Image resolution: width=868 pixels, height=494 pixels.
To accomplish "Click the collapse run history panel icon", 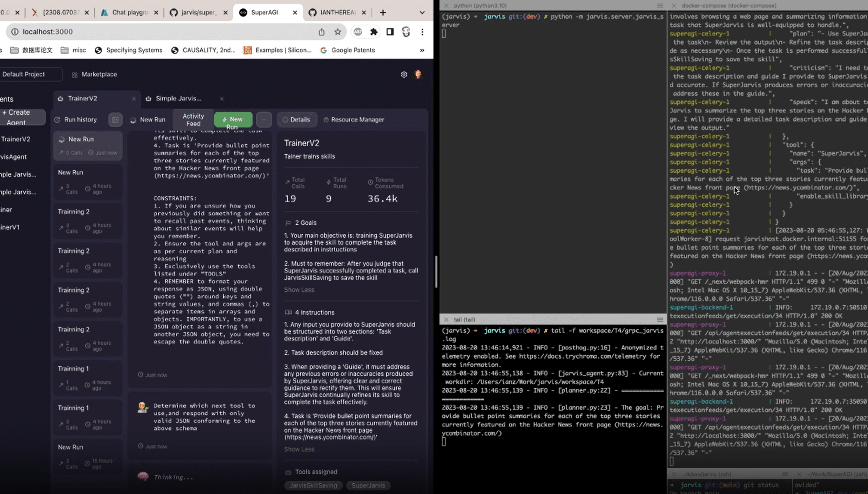I will 115,119.
